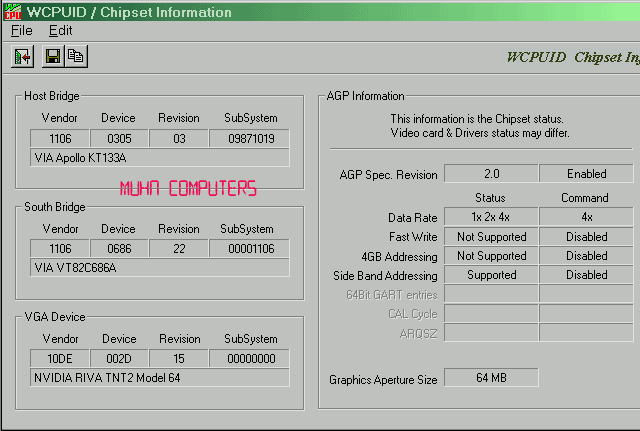Click the Save floppy disk icon

pyautogui.click(x=53, y=56)
